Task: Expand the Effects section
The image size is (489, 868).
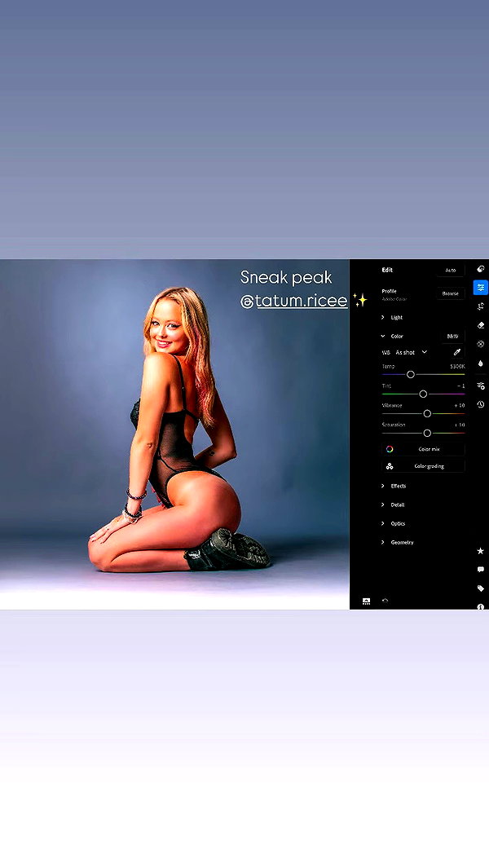Action: pyautogui.click(x=393, y=486)
